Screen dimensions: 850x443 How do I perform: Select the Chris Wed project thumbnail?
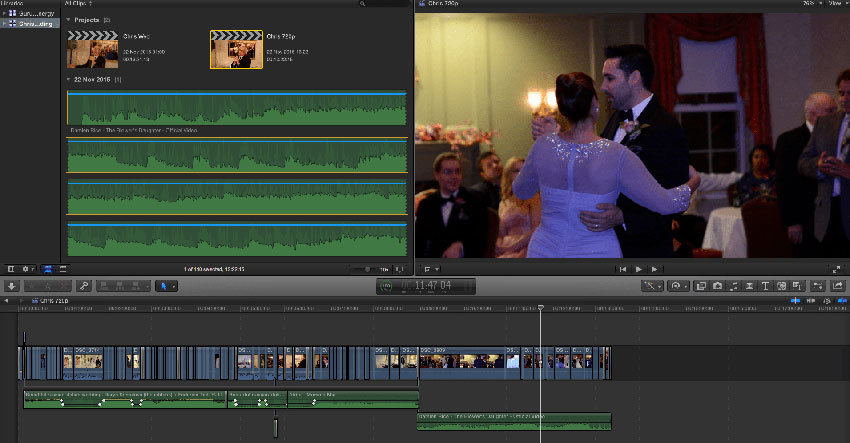(92, 49)
